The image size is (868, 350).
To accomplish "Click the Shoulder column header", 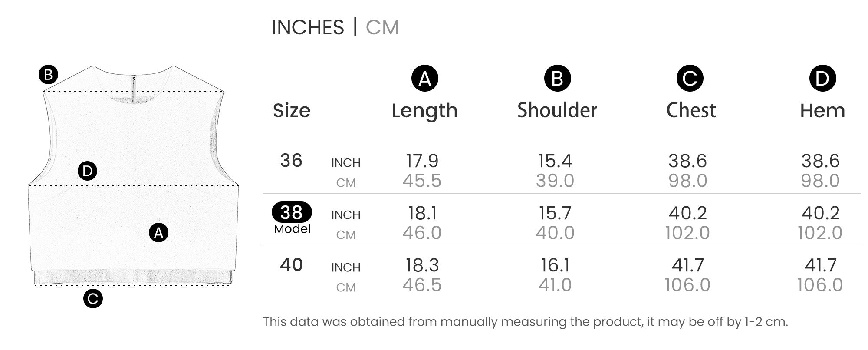I will click(557, 110).
